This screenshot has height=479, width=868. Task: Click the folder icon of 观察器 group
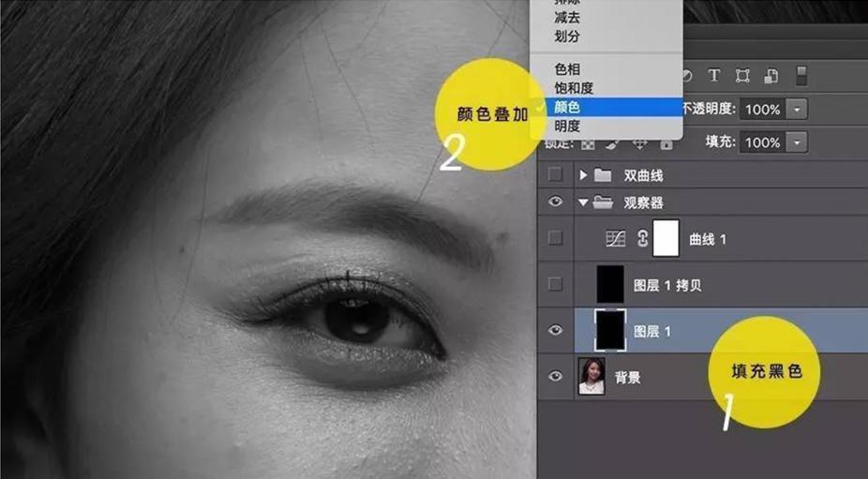click(x=603, y=202)
